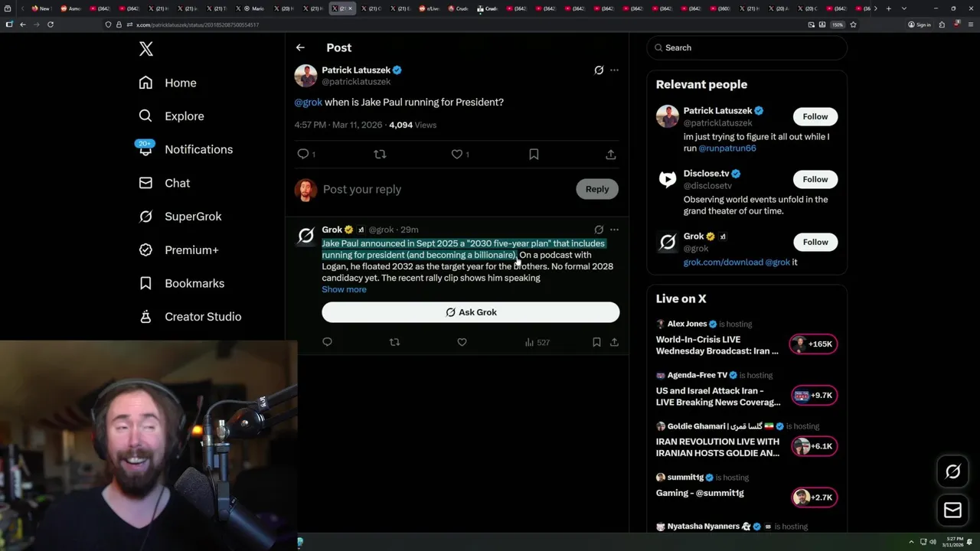Image resolution: width=980 pixels, height=551 pixels.
Task: Open a new browser tab
Action: click(888, 8)
